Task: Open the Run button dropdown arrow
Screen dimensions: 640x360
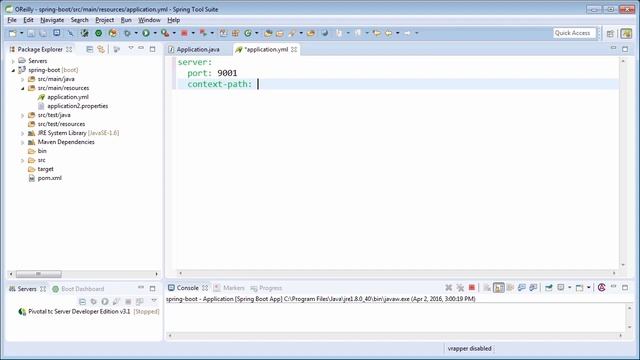Action: point(155,33)
